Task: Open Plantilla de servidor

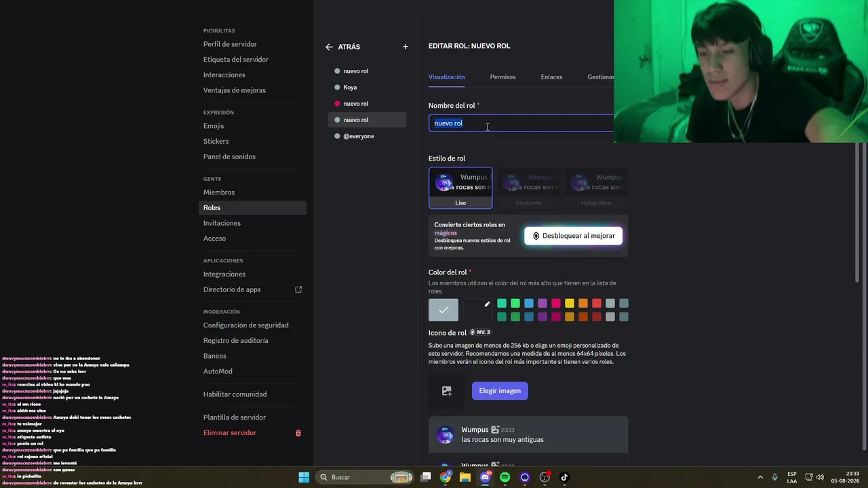Action: (252, 418)
